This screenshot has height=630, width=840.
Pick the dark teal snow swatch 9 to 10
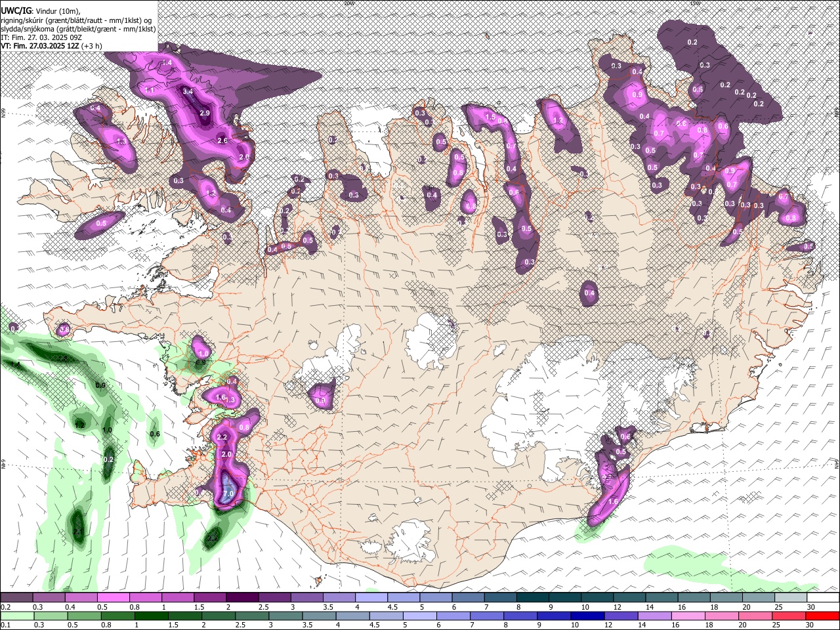[x=565, y=598]
